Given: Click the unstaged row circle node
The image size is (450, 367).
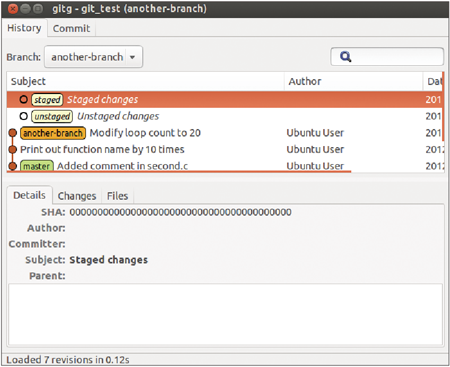Looking at the screenshot, I should (23, 116).
